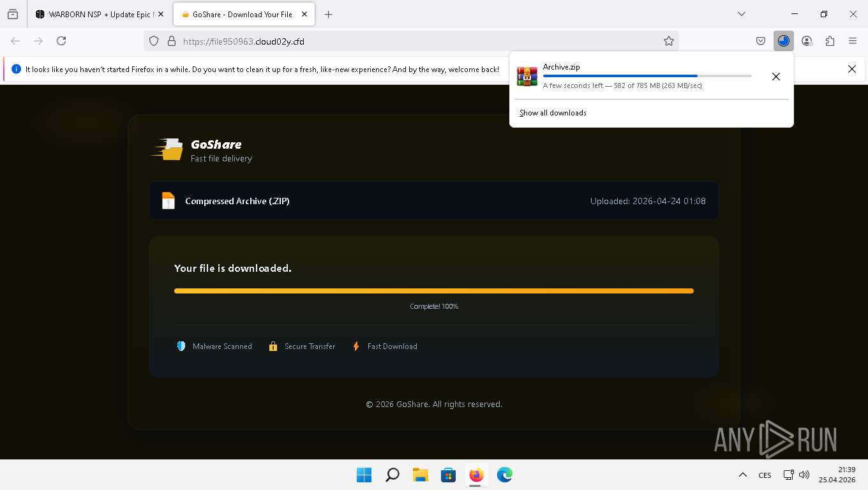This screenshot has width=868, height=490.
Task: Cancel the Archive.zip download
Action: tap(775, 77)
